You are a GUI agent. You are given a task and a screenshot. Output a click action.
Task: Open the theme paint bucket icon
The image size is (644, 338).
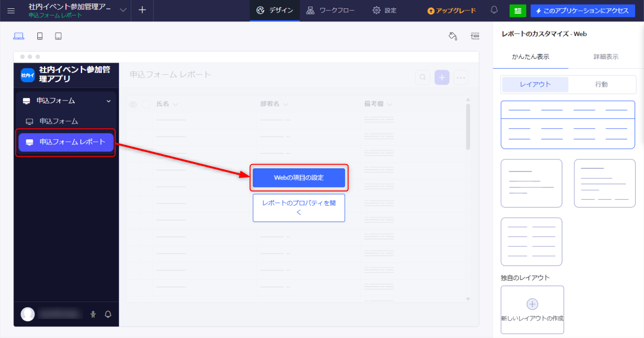click(x=453, y=36)
